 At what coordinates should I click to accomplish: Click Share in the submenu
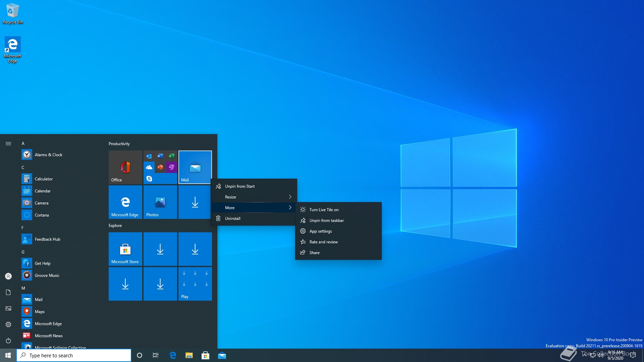point(338,253)
